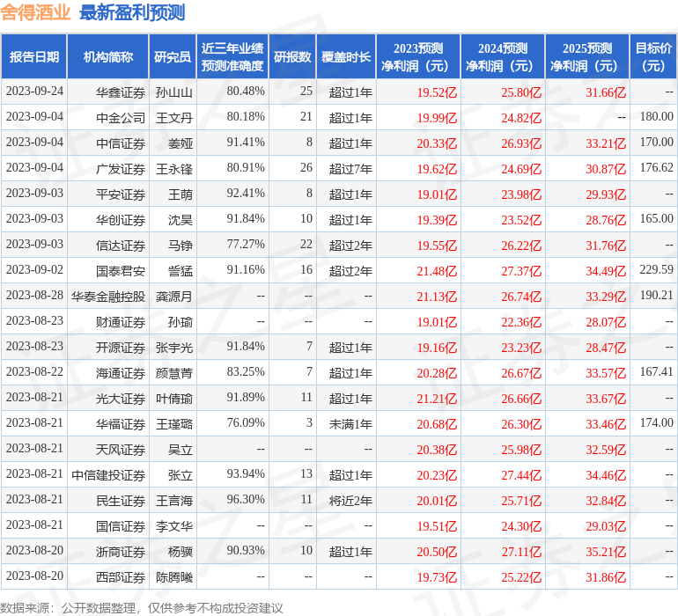
Task: Click accuracy value 77.27%
Action: (x=246, y=245)
